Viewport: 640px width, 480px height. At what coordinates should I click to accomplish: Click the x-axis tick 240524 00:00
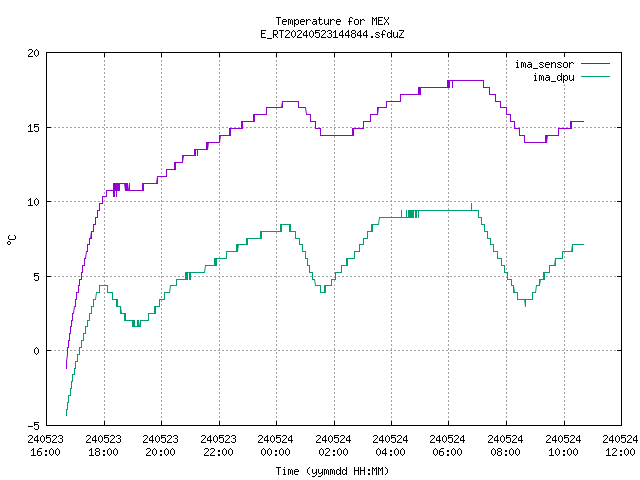pyautogui.click(x=276, y=445)
